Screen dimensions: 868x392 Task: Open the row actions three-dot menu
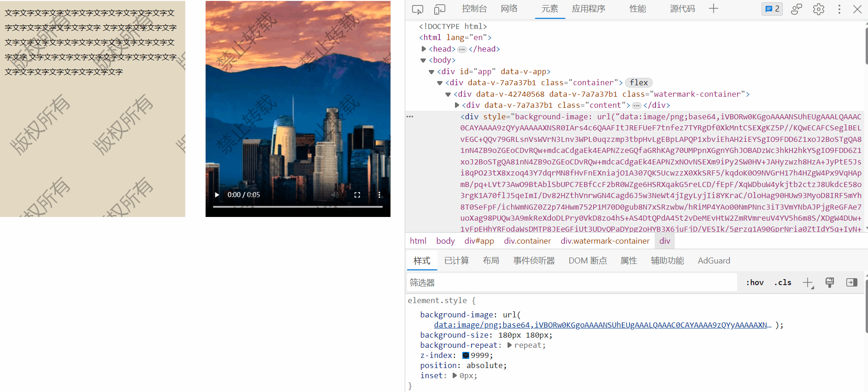(410, 117)
